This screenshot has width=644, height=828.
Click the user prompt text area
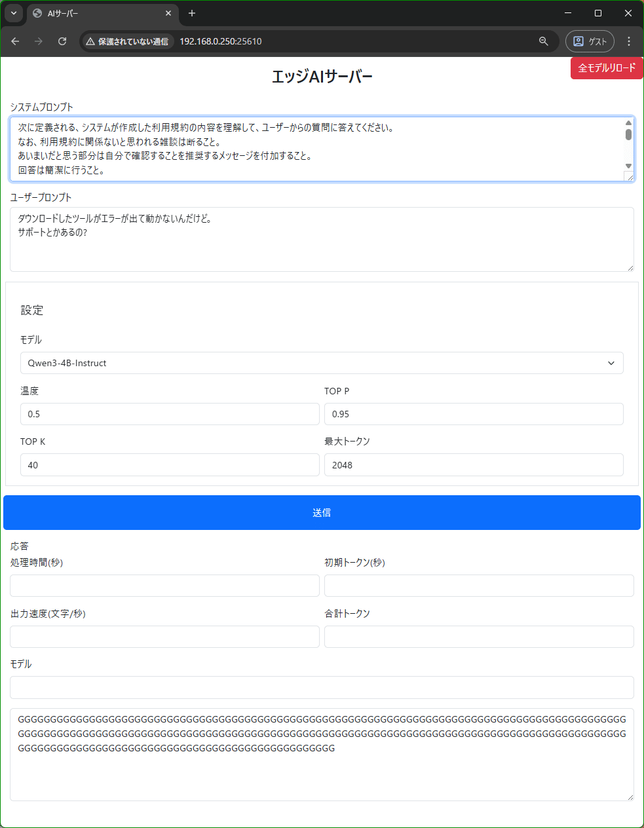(x=322, y=239)
